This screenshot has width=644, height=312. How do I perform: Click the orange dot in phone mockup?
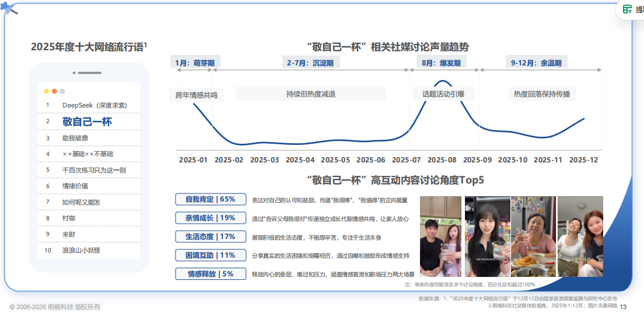[55, 91]
